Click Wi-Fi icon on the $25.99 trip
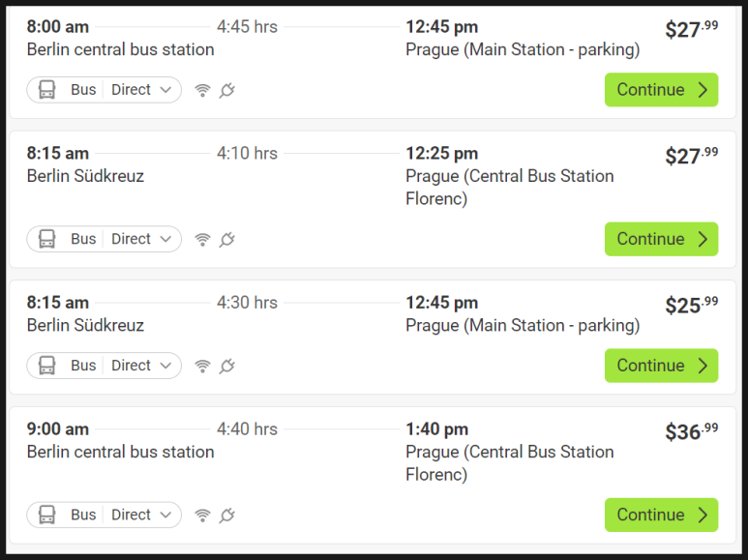The height and width of the screenshot is (560, 748). click(x=202, y=366)
